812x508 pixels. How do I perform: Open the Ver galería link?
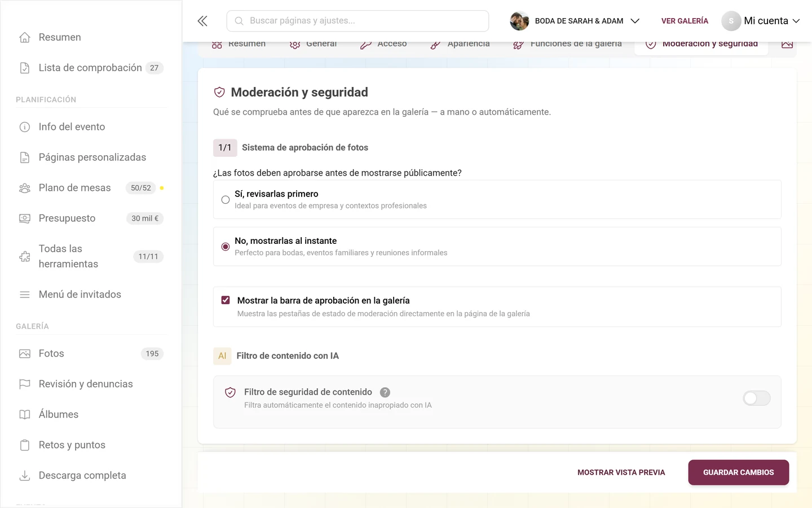(x=685, y=21)
